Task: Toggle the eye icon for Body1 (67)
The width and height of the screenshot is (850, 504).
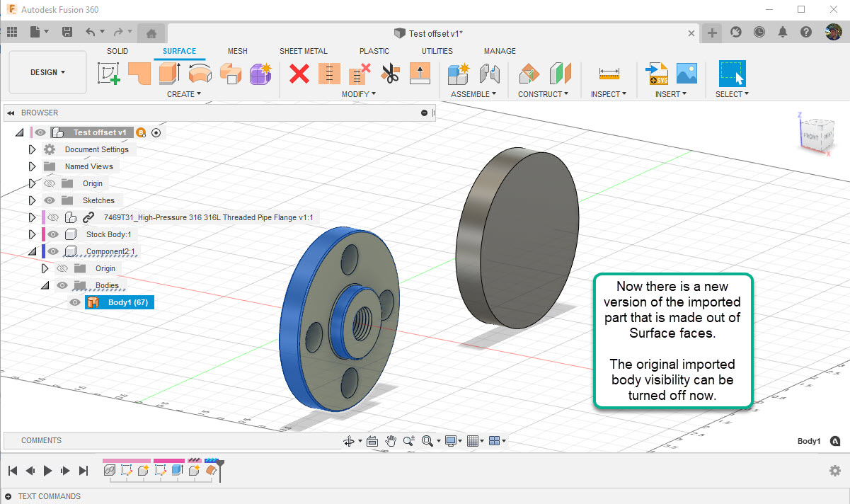Action: (74, 303)
